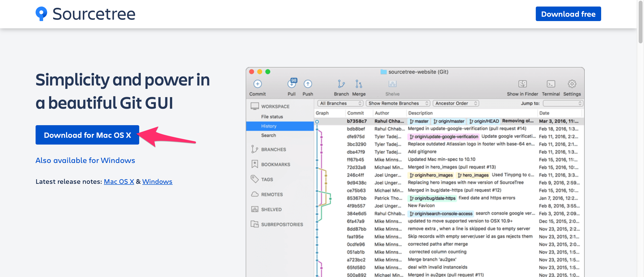Click the Download free button
The width and height of the screenshot is (644, 277).
point(568,14)
